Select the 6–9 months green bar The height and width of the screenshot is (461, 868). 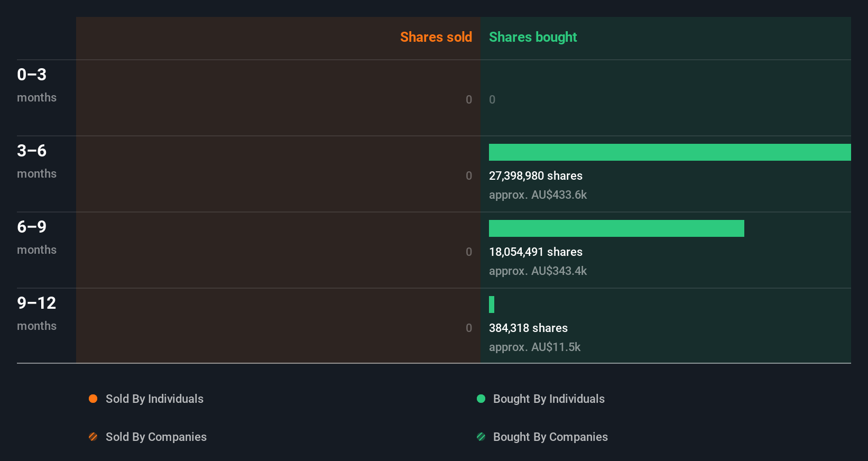tap(616, 228)
